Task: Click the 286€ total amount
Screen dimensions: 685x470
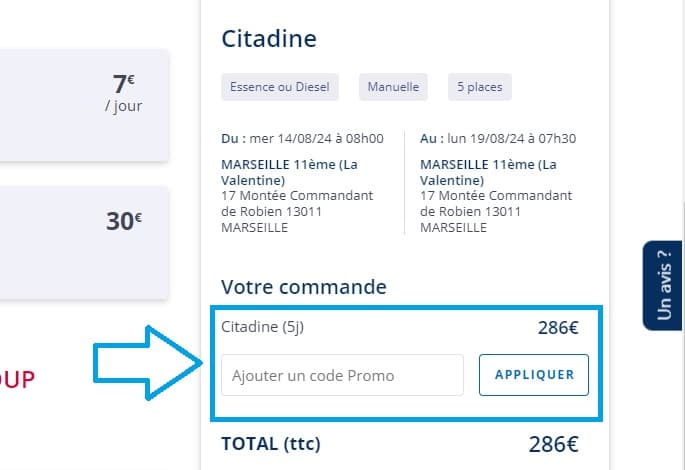Action: pos(553,445)
